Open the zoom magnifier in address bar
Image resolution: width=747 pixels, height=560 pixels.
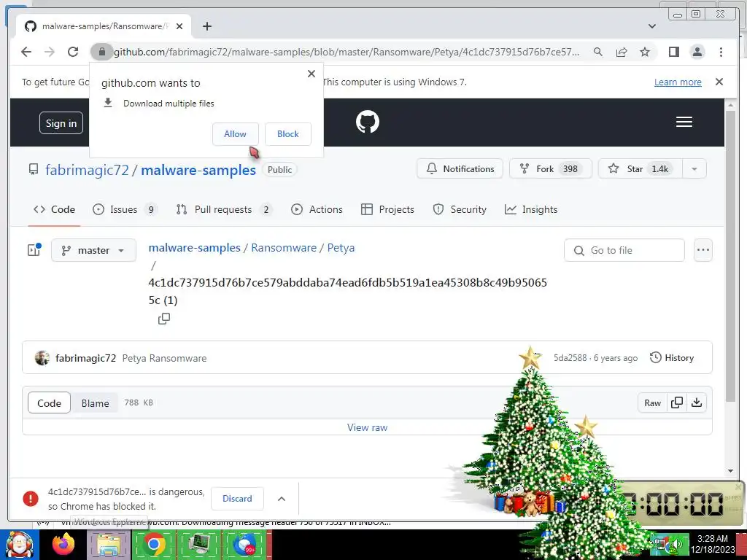tap(598, 52)
